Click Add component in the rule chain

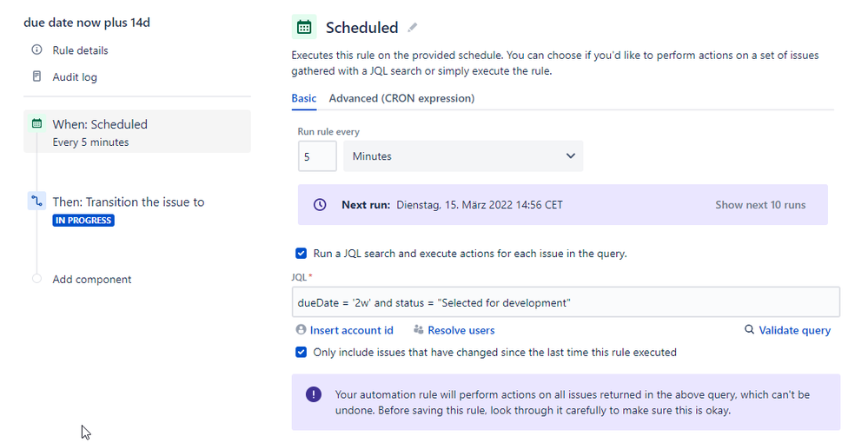[x=92, y=280]
